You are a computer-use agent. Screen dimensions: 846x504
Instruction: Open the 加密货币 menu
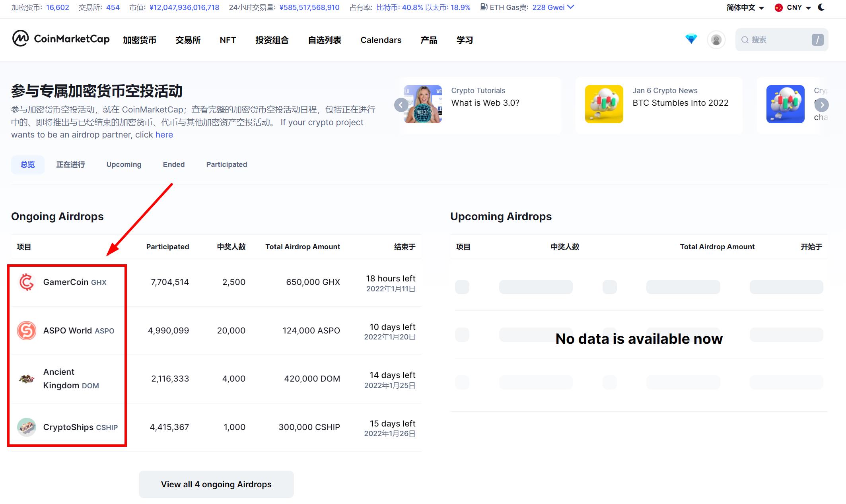pyautogui.click(x=140, y=40)
